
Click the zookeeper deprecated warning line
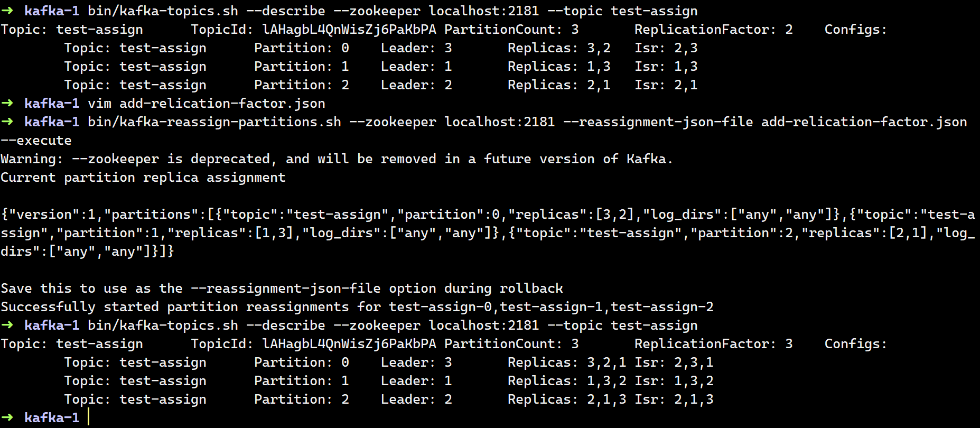pyautogui.click(x=337, y=159)
